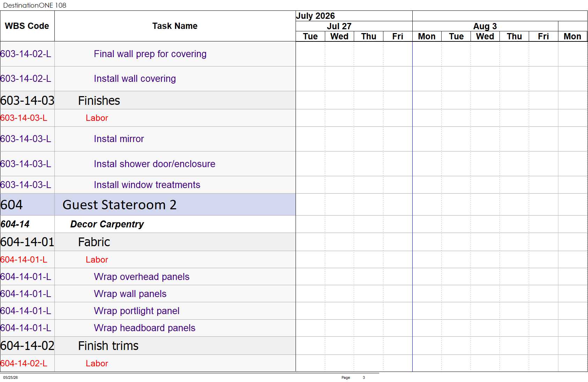Click the Page label in the footer

tap(346, 377)
